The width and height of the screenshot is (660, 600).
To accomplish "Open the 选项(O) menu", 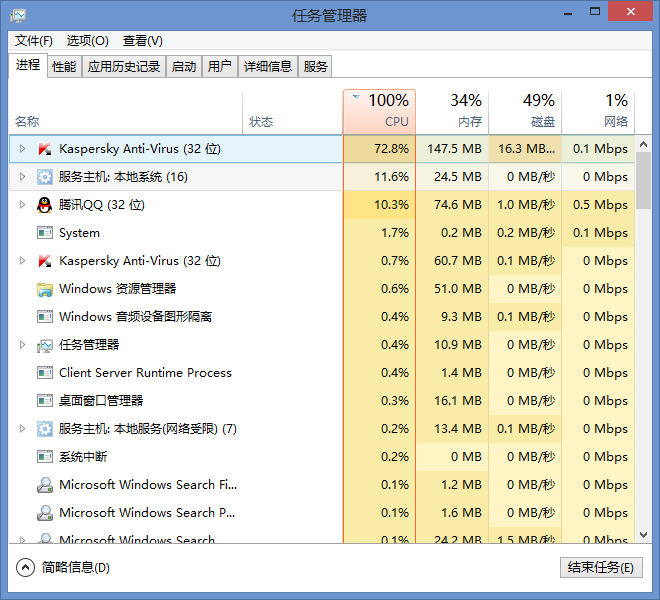I will point(88,41).
